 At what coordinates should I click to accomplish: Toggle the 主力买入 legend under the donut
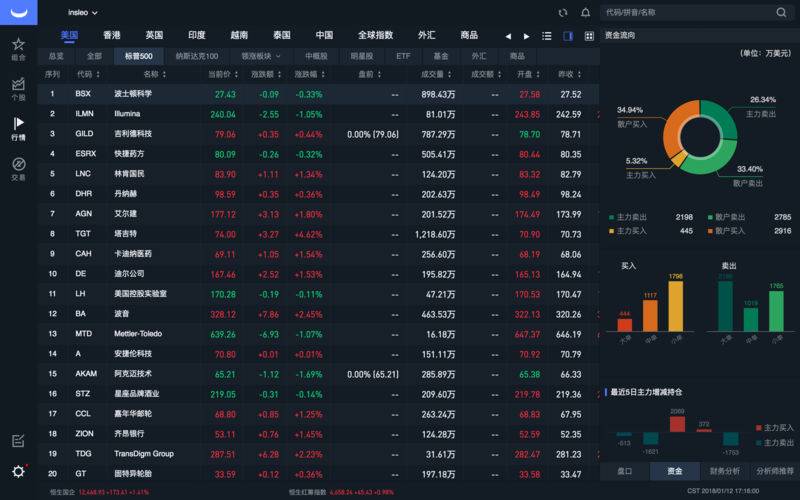(x=628, y=231)
